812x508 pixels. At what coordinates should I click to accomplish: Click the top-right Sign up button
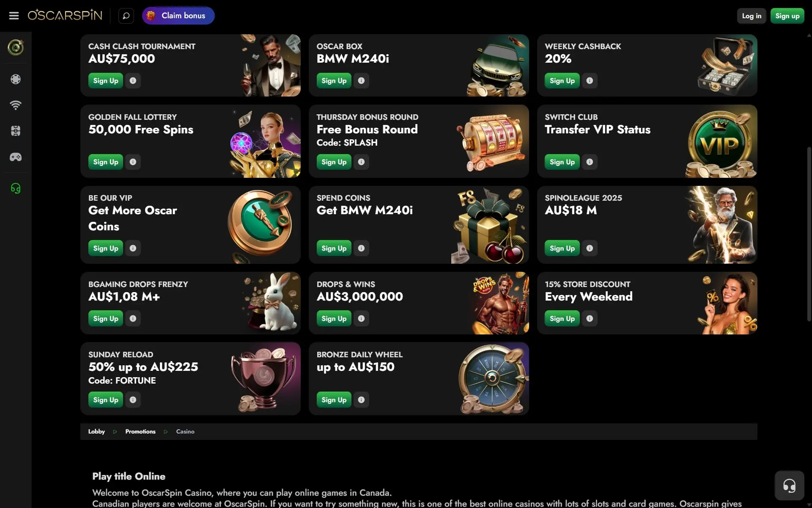(787, 16)
